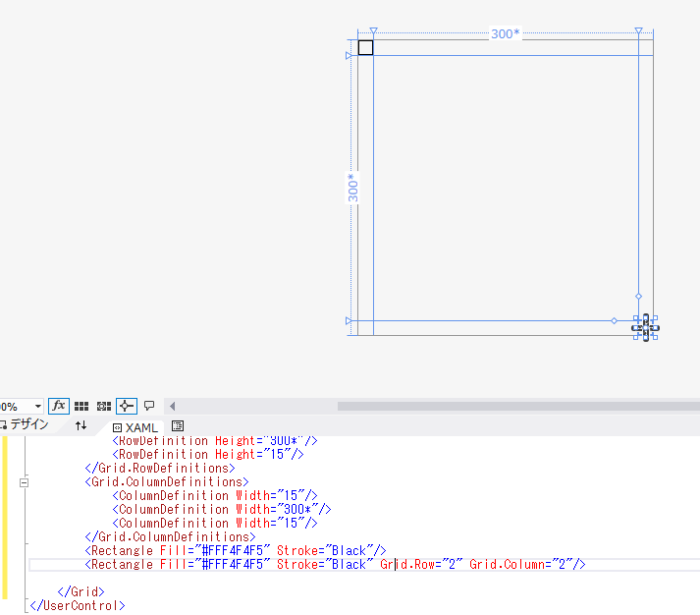
Task: Click Grid.Column="2" attribute in code
Action: click(521, 565)
